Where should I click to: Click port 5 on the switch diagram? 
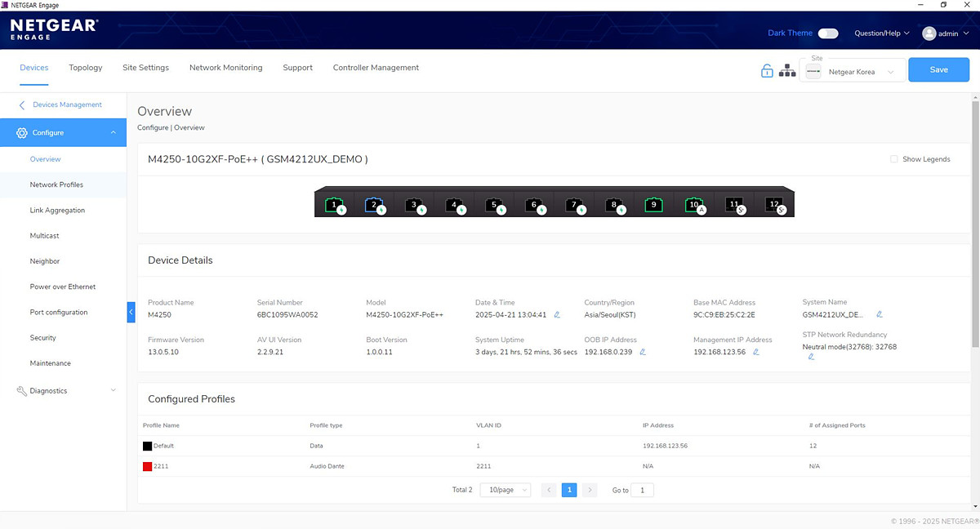(x=494, y=204)
